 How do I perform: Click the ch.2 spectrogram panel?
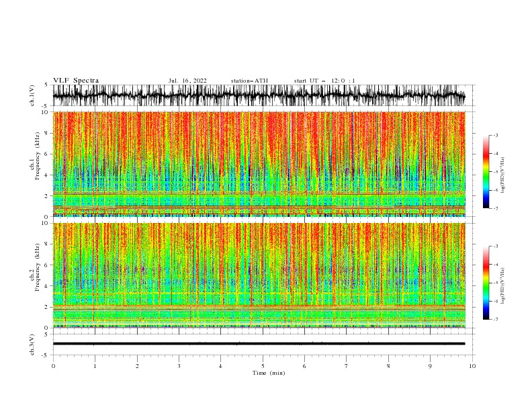click(259, 275)
